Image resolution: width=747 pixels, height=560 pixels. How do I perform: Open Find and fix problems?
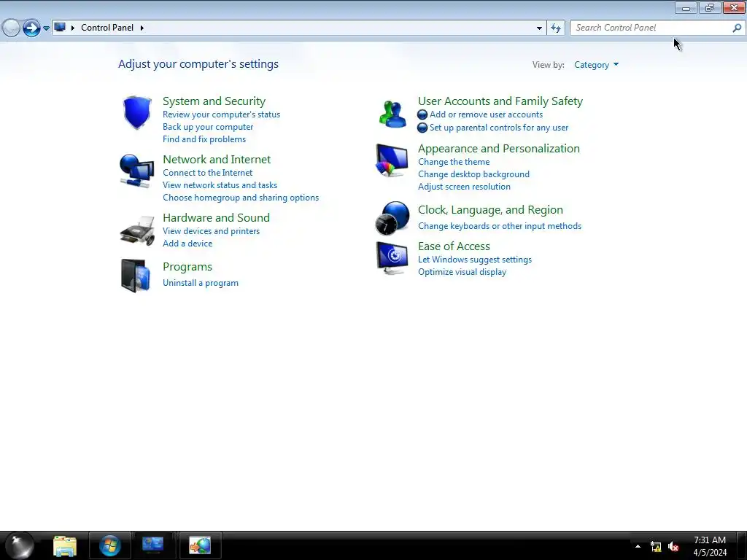[x=204, y=139]
